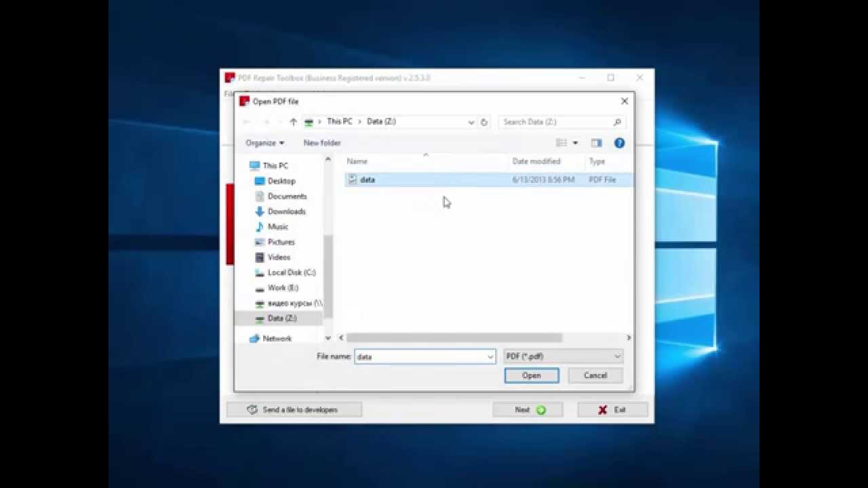Click the Work (E:) drive icon
The width and height of the screenshot is (868, 488).
(259, 288)
